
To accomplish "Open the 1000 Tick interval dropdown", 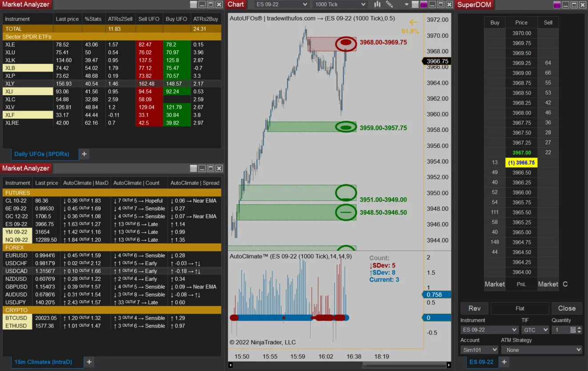I will [x=340, y=4].
